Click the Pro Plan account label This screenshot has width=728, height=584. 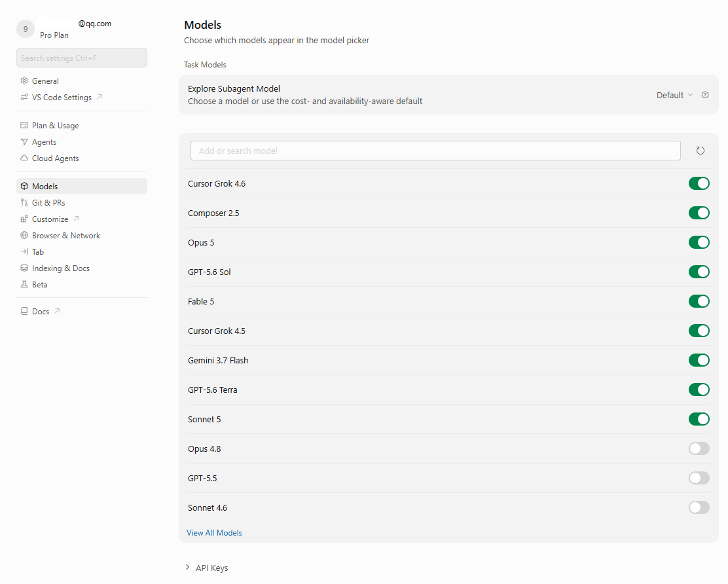(x=54, y=35)
